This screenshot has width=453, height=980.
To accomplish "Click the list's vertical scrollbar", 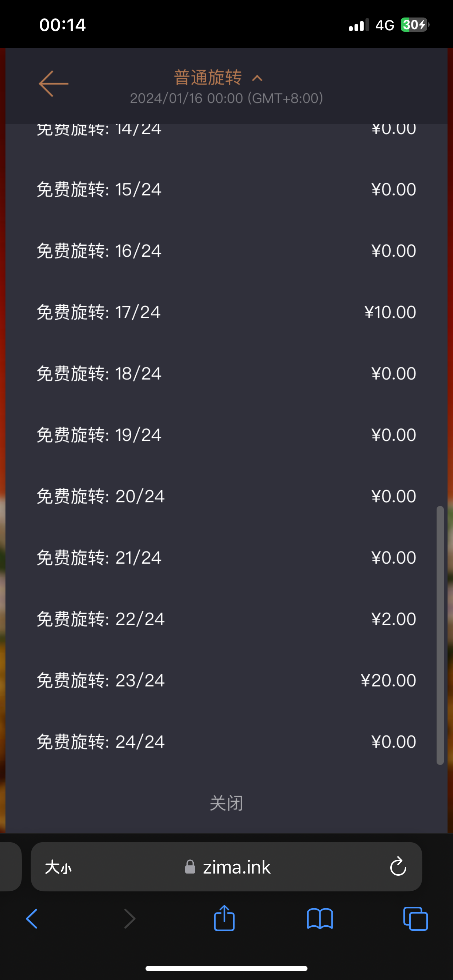I will pos(440,635).
